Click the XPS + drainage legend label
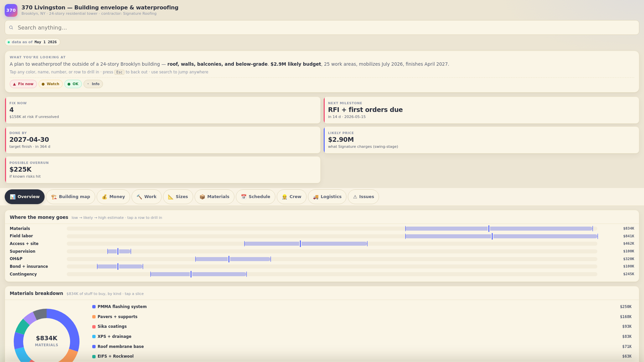The image size is (644, 362). pyautogui.click(x=114, y=337)
